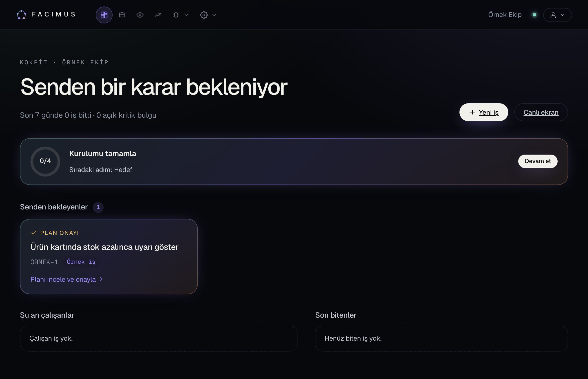The width and height of the screenshot is (588, 379).
Task: Click the Senden bekleyenler count badge
Action: point(98,207)
